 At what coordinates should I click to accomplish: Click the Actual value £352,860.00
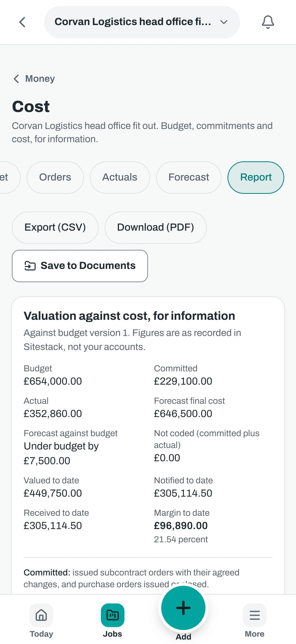point(53,414)
